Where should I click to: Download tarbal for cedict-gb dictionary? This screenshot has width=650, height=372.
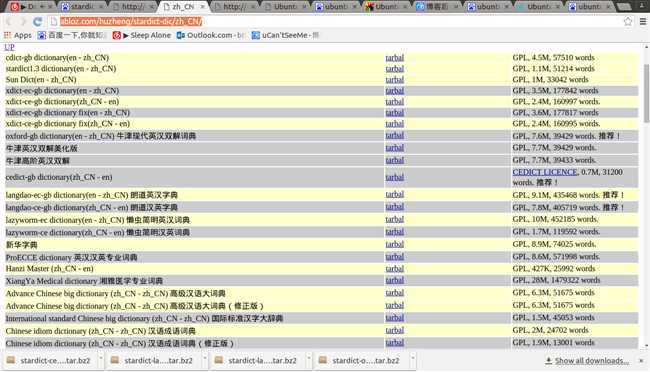[x=395, y=177]
